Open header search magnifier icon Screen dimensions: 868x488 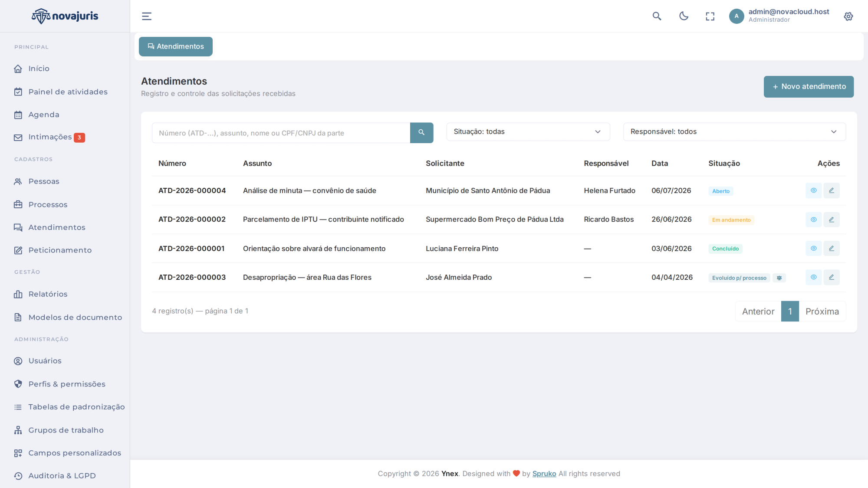tap(657, 16)
